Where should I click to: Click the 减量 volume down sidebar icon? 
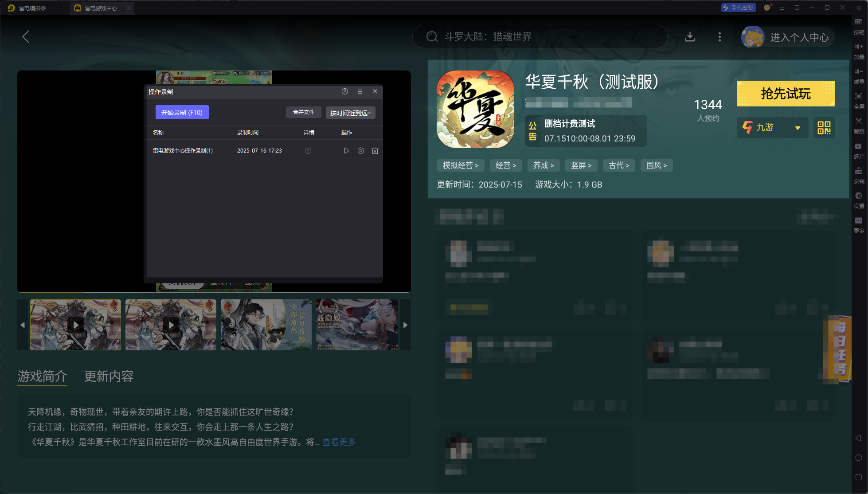pos(859,76)
